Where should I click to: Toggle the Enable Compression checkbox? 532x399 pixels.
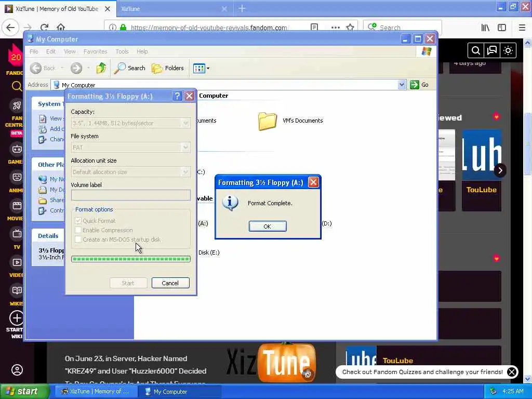pyautogui.click(x=78, y=230)
